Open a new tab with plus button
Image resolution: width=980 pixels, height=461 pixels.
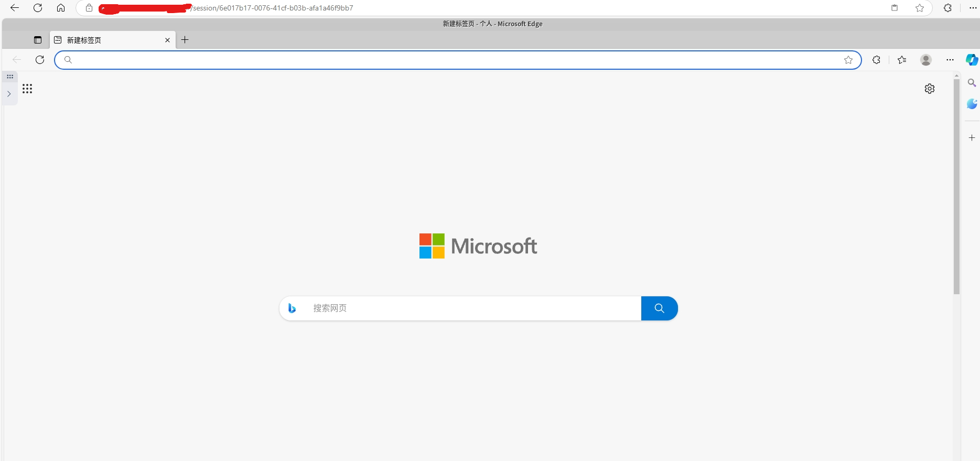185,40
